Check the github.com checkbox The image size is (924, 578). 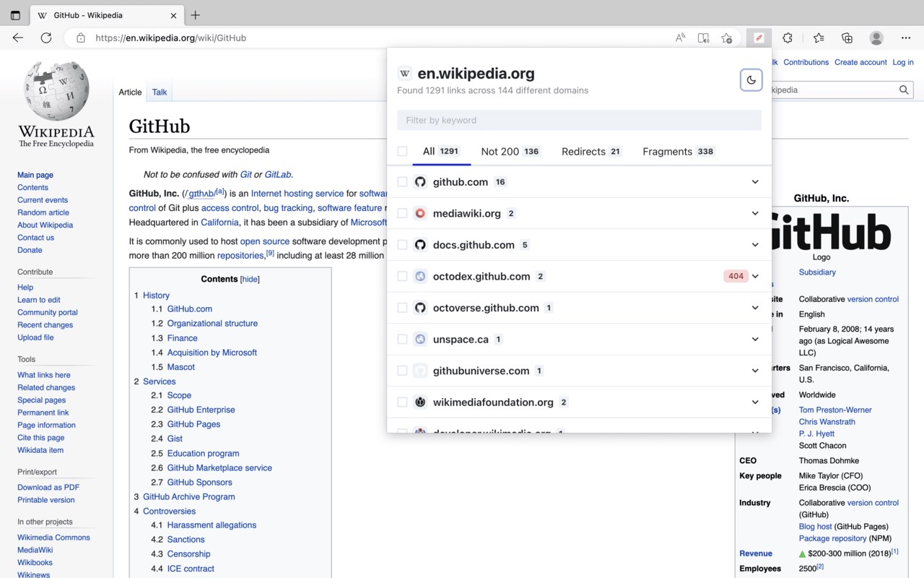click(x=402, y=182)
